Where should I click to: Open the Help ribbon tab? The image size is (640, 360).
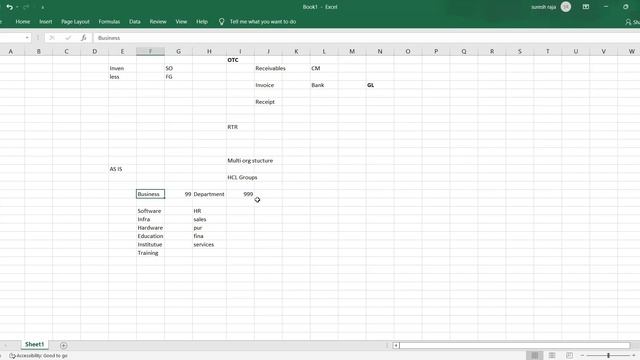(202, 22)
